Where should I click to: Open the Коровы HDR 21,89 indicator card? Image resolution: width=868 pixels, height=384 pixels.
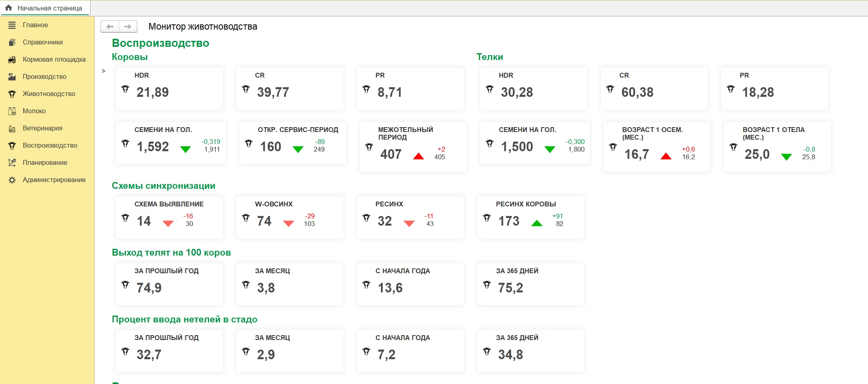click(169, 88)
